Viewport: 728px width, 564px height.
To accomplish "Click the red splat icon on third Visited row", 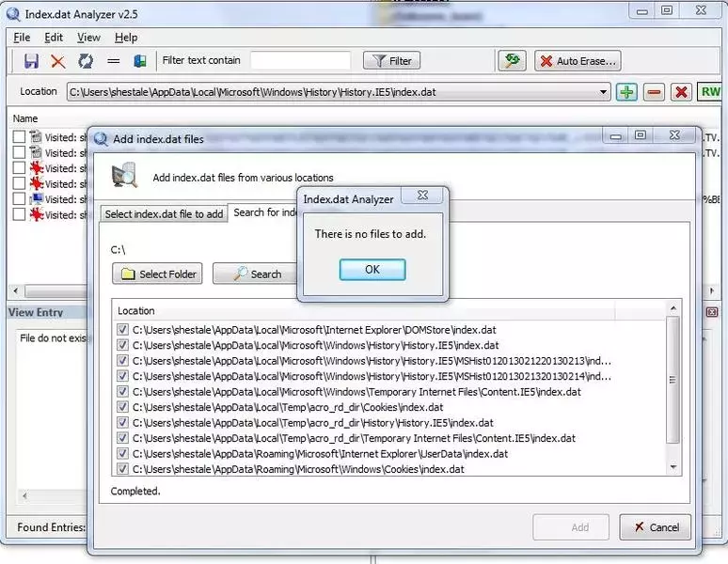I will pyautogui.click(x=37, y=168).
